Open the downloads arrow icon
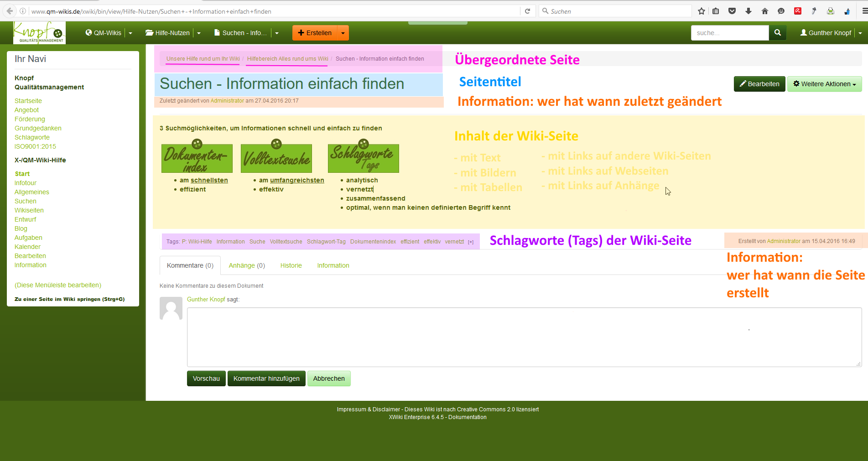This screenshot has width=868, height=461. pyautogui.click(x=748, y=11)
